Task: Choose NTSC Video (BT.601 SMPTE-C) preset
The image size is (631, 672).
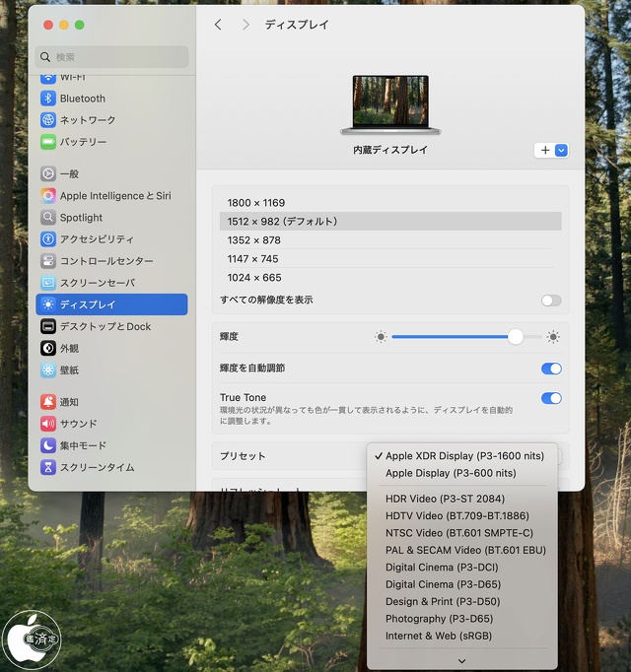Action: coord(462,533)
